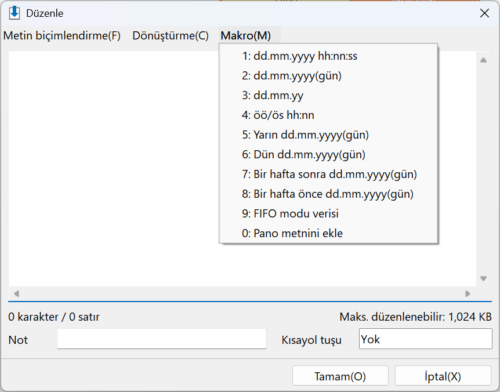
Task: Choose Bir hafta sonra date macro
Action: 328,174
